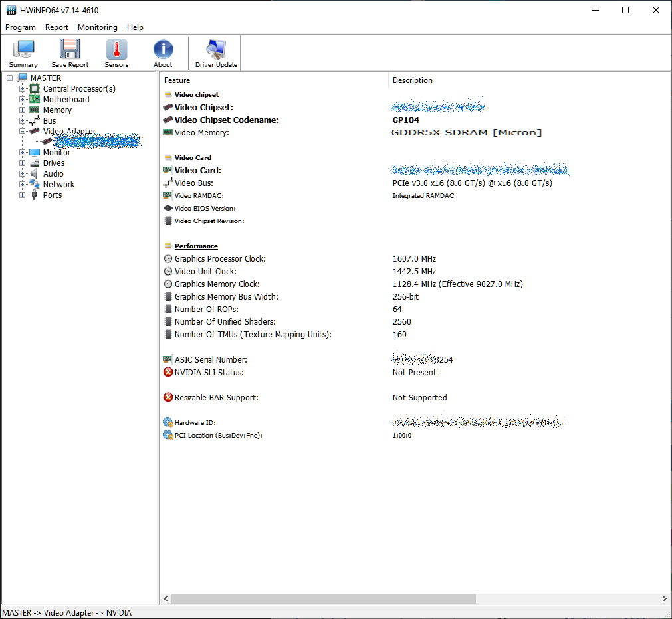This screenshot has width=672, height=619.
Task: Click the Video Card section heading
Action: coord(193,157)
